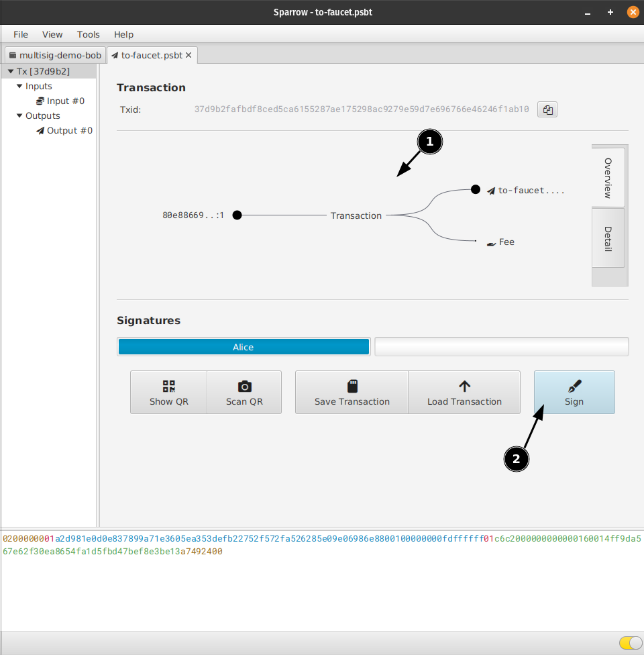The width and height of the screenshot is (644, 655).
Task: Click the Show QR button label
Action: click(x=169, y=401)
